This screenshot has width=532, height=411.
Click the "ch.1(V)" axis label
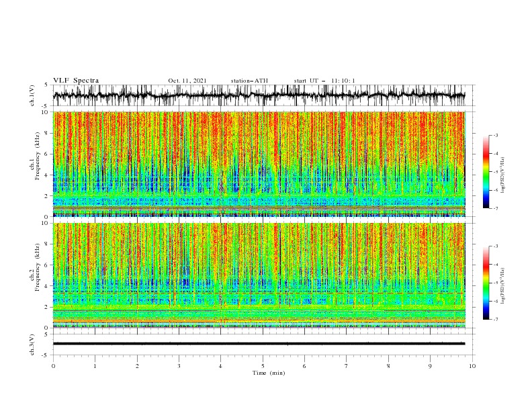32,95
